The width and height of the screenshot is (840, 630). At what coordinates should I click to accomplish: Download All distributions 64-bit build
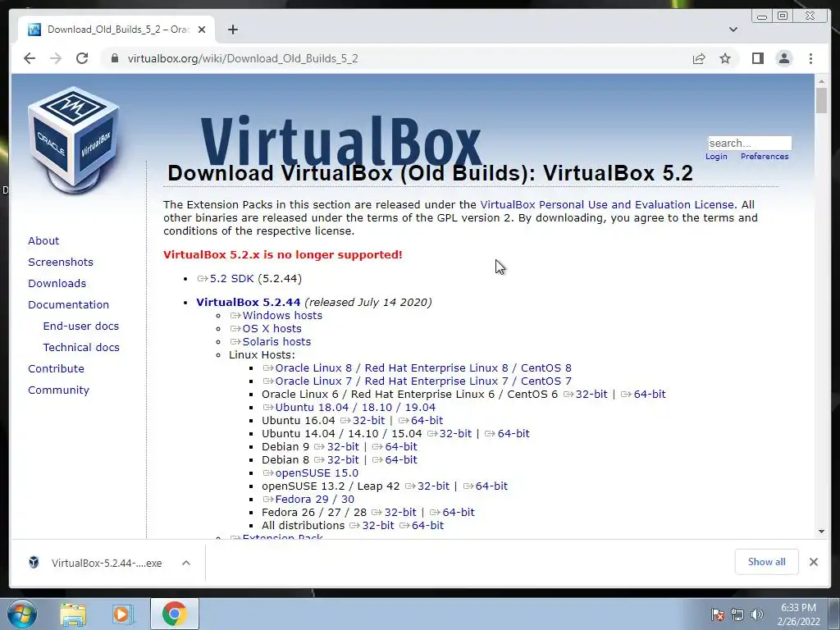coord(427,526)
